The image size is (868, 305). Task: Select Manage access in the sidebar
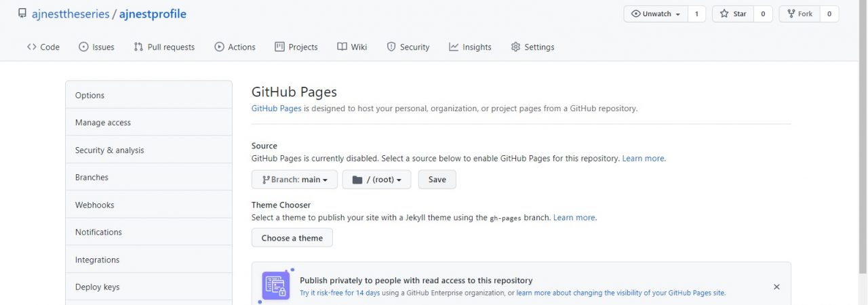click(x=103, y=123)
